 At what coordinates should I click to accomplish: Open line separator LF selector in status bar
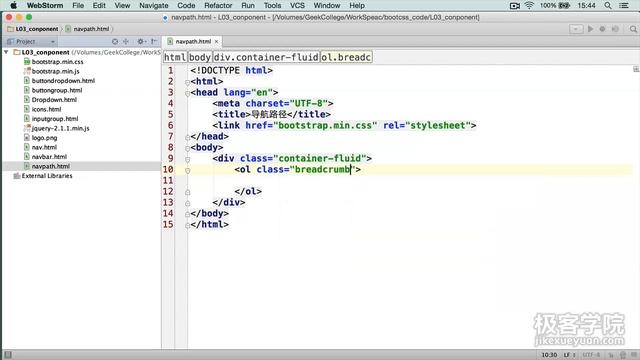pos(569,355)
